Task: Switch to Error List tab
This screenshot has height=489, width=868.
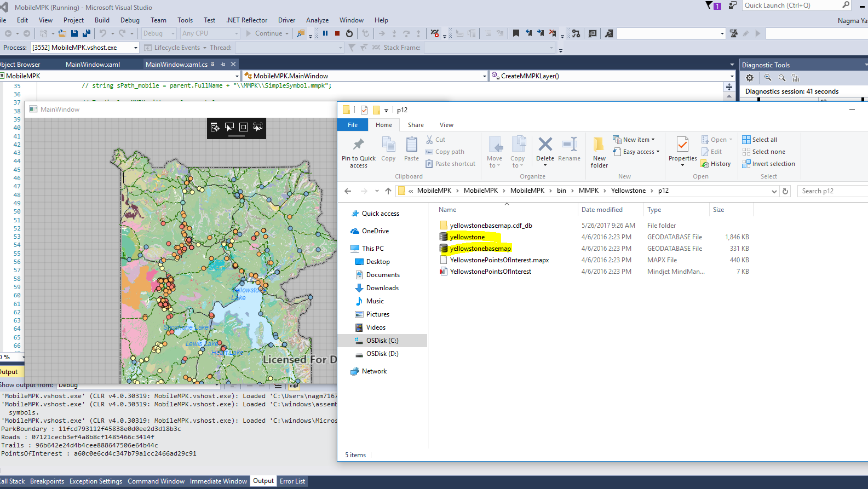Action: [x=292, y=481]
